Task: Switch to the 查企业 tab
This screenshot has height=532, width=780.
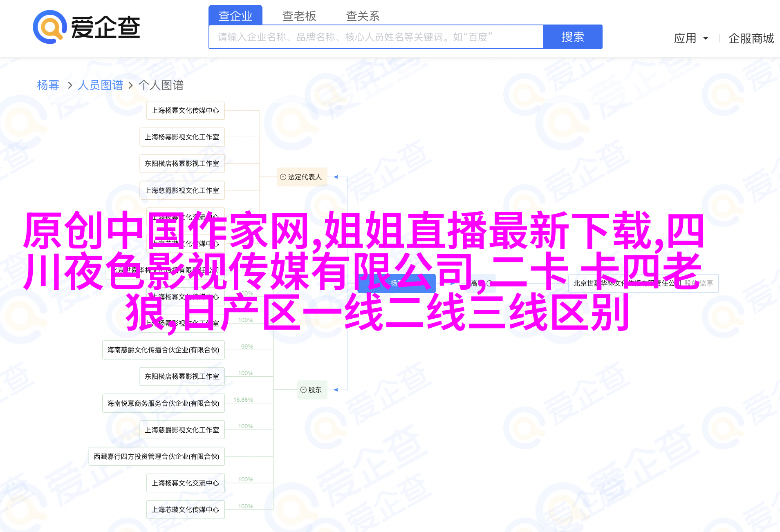Action: [x=235, y=16]
